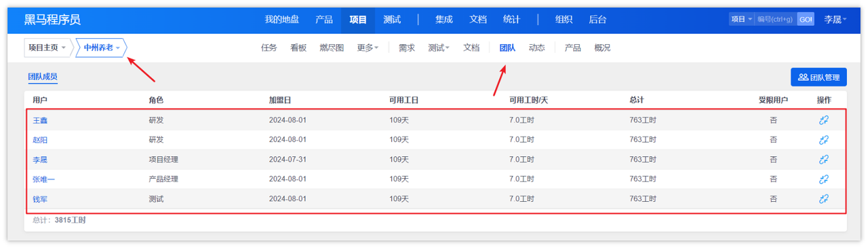Click the 可用工时/天 column header
868x248 pixels.
point(529,100)
